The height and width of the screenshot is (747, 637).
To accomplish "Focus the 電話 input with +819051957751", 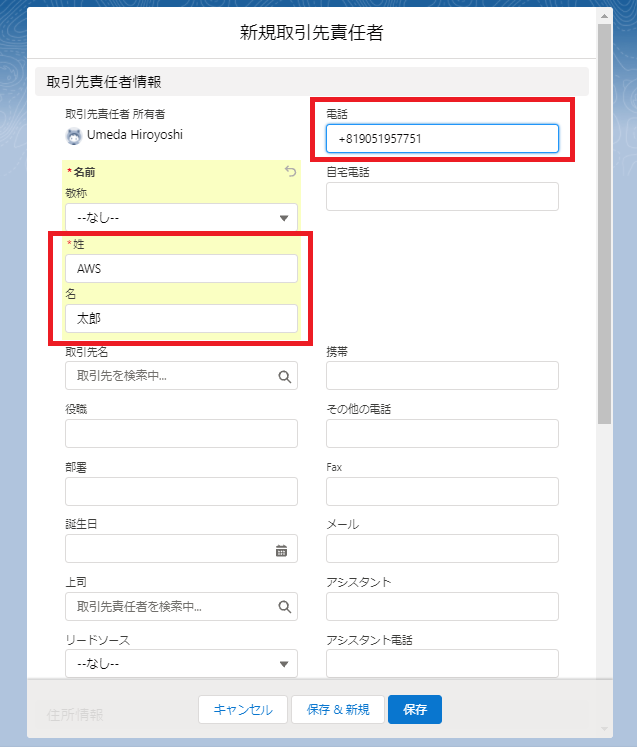I will click(x=442, y=139).
